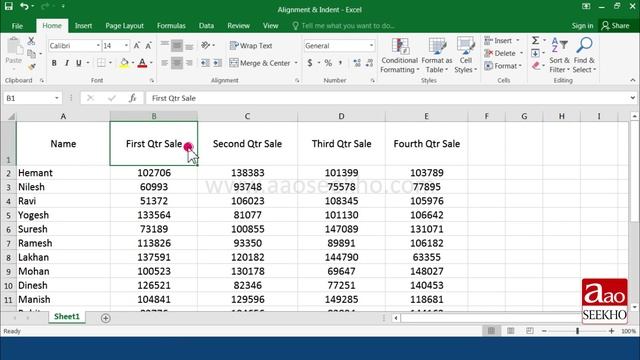Click the Clear eraser icon
The height and width of the screenshot is (360, 640).
tap(536, 66)
